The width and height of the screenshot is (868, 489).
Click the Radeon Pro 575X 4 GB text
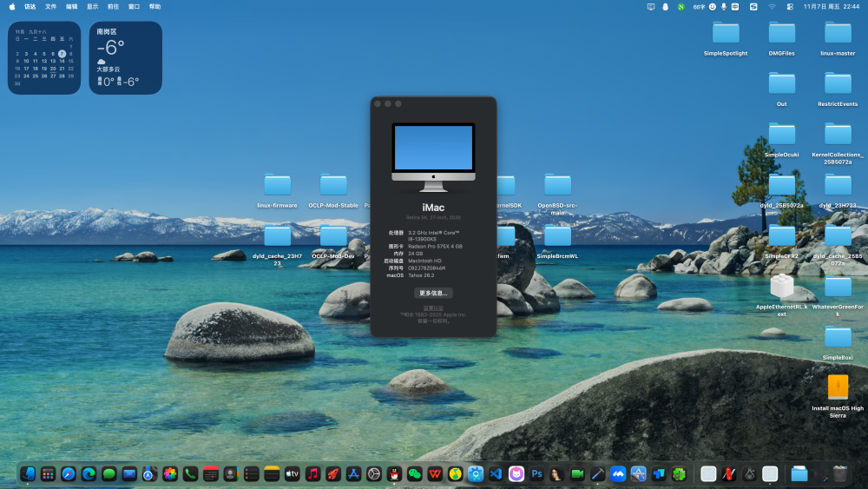[x=435, y=247]
